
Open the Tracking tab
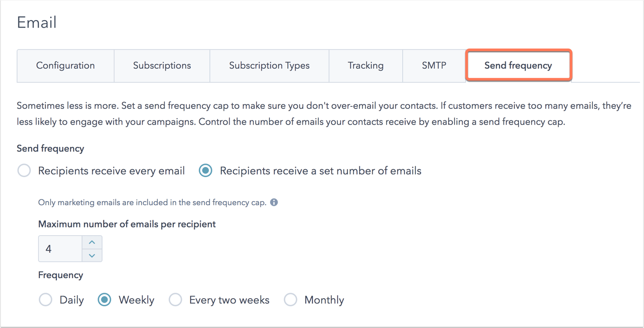click(x=366, y=66)
